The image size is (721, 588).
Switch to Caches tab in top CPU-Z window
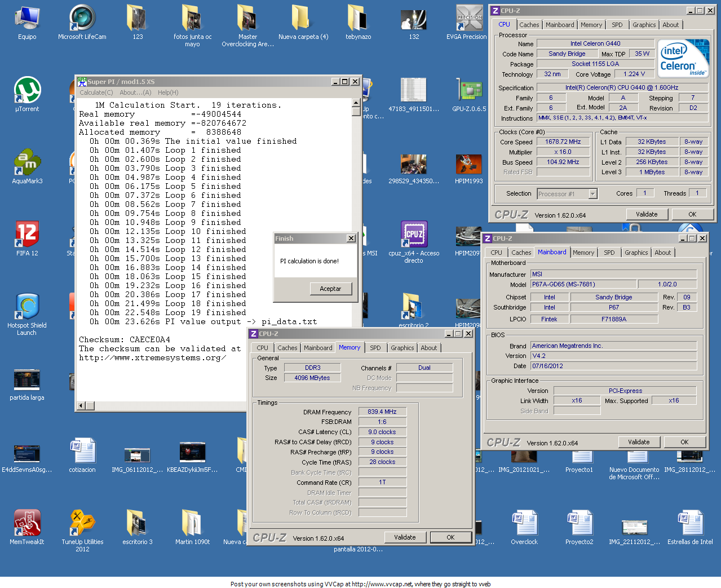529,25
